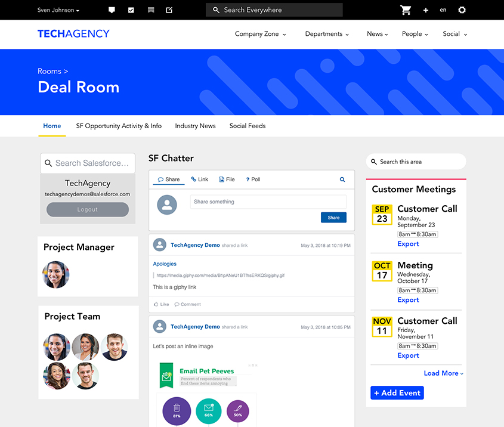Click the Meeting title for October 17
This screenshot has height=427, width=504.
pos(415,265)
